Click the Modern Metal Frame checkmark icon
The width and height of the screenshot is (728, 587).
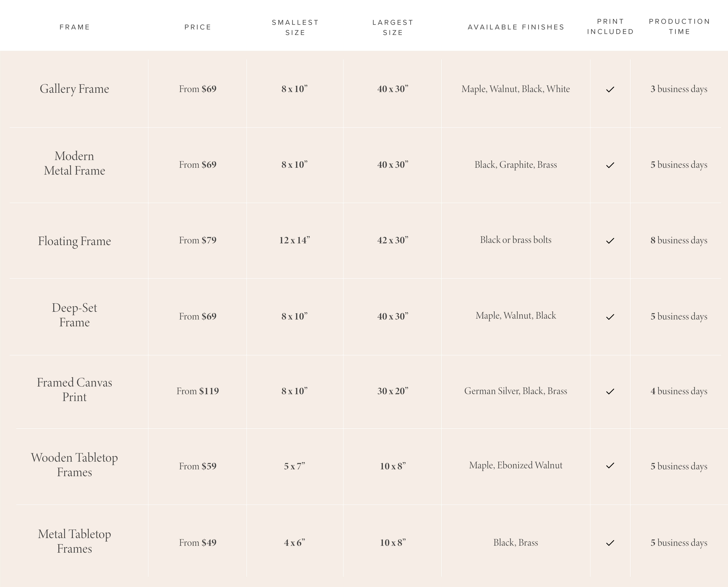(610, 165)
